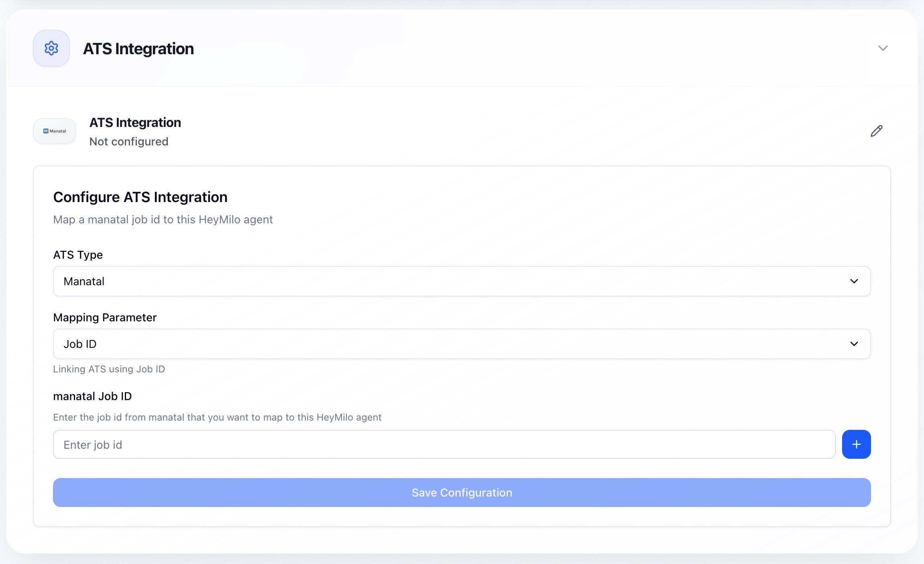Click the Save Configuration button
This screenshot has height=564, width=924.
[x=462, y=492]
